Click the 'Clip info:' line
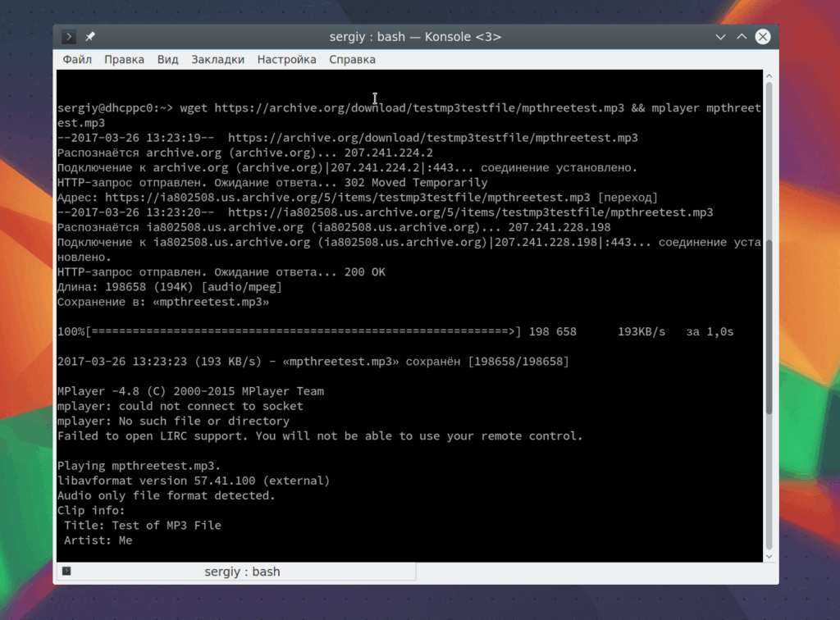 (x=91, y=511)
